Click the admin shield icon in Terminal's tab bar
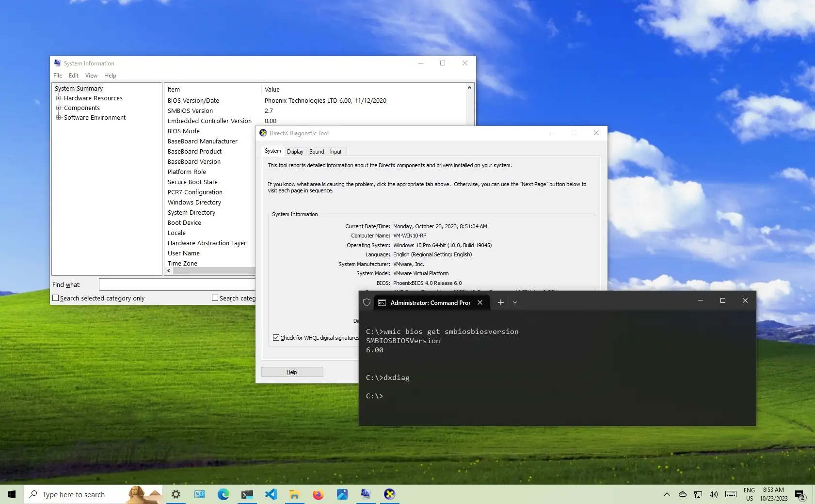815x504 pixels. tap(367, 302)
